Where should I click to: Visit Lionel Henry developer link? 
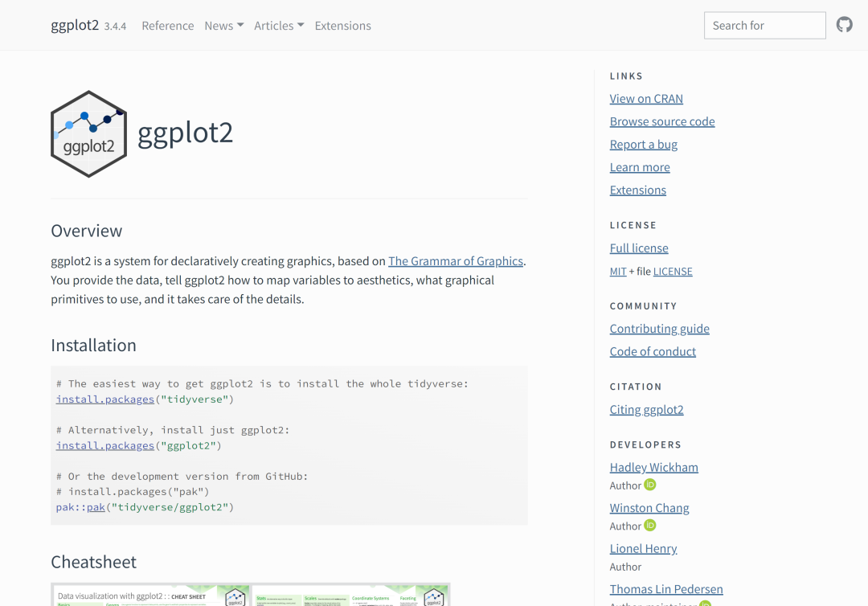[643, 548]
